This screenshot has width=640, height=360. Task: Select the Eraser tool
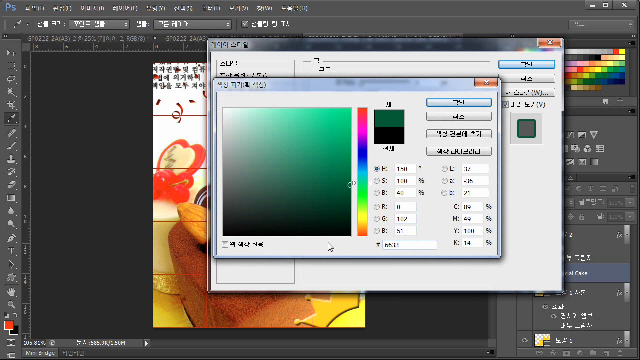point(11,184)
